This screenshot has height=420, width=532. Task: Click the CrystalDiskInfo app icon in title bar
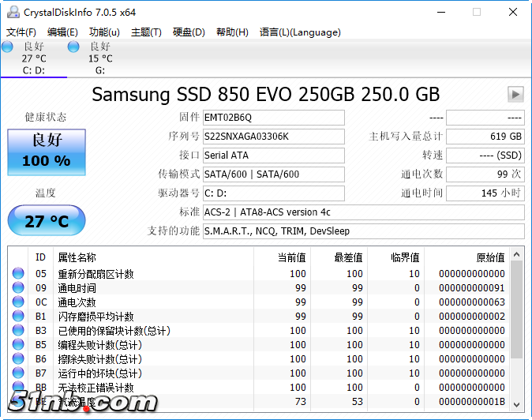click(10, 12)
